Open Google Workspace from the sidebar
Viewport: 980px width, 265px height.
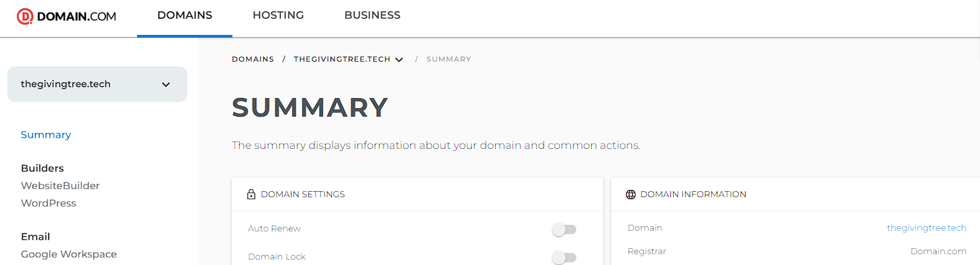coord(69,254)
